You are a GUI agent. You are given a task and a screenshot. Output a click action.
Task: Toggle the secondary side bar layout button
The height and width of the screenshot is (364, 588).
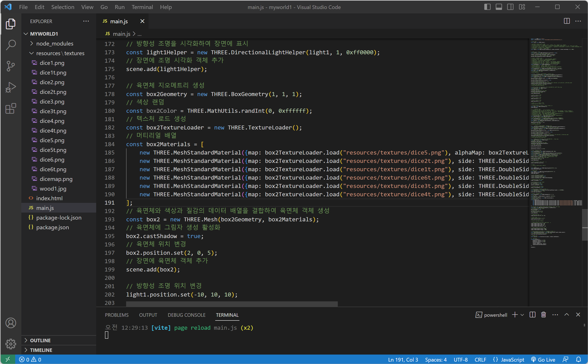(510, 7)
